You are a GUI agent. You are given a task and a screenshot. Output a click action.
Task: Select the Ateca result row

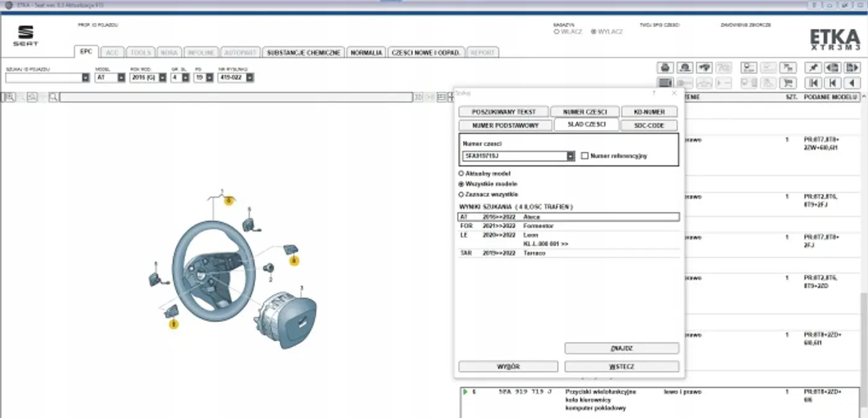(569, 217)
